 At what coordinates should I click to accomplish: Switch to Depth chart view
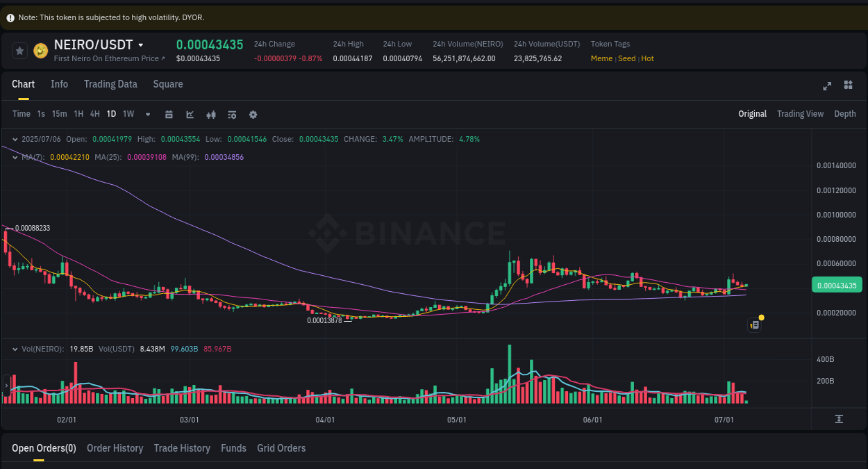845,113
